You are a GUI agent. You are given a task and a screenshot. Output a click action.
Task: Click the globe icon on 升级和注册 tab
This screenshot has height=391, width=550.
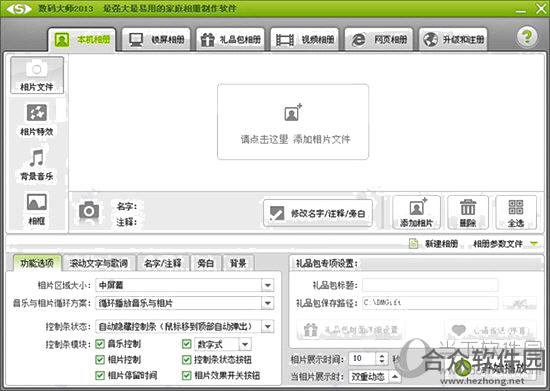coord(430,40)
